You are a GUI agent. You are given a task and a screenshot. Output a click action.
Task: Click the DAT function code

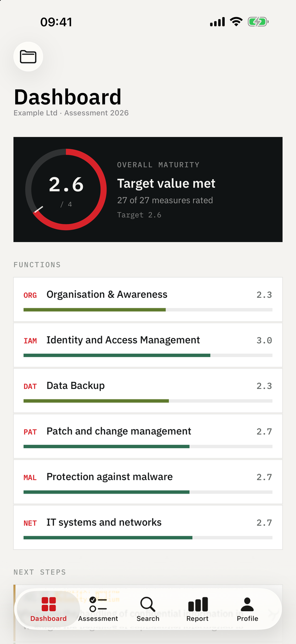(x=30, y=386)
